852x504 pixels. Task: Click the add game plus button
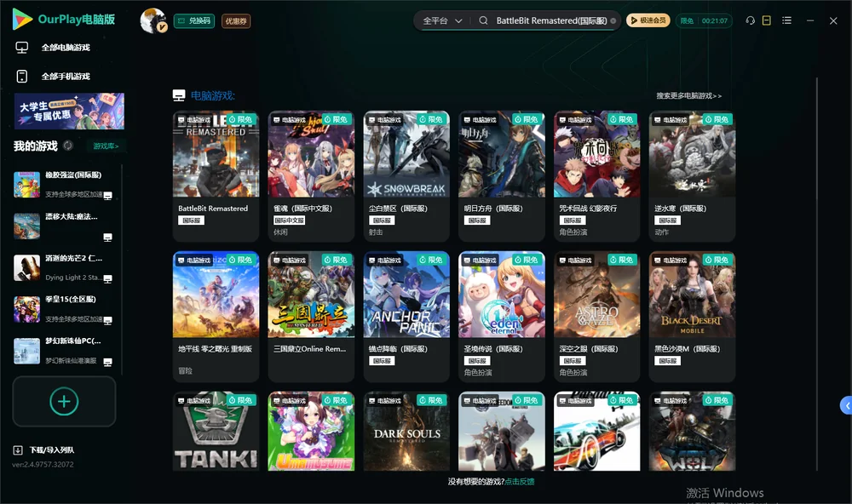[x=64, y=401]
